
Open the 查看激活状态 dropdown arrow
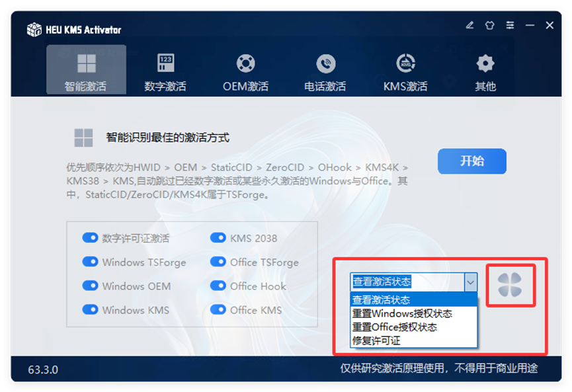471,282
